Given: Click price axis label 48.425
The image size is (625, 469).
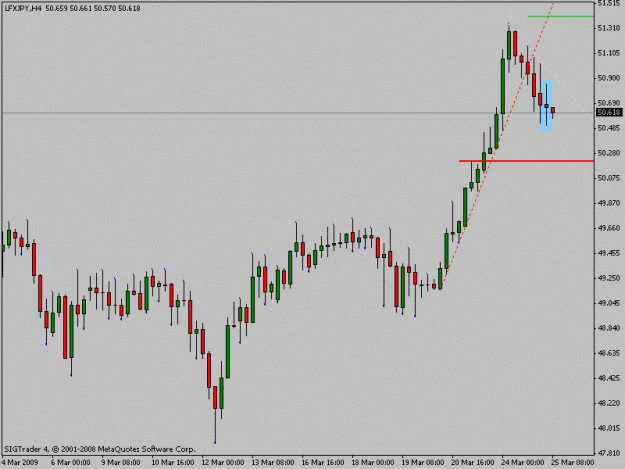Looking at the screenshot, I should click(x=609, y=378).
